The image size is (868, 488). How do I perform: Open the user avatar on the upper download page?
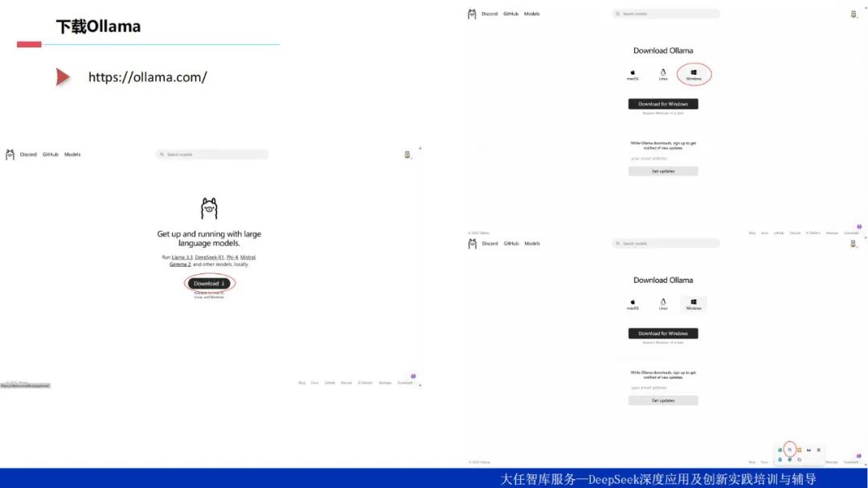[854, 14]
